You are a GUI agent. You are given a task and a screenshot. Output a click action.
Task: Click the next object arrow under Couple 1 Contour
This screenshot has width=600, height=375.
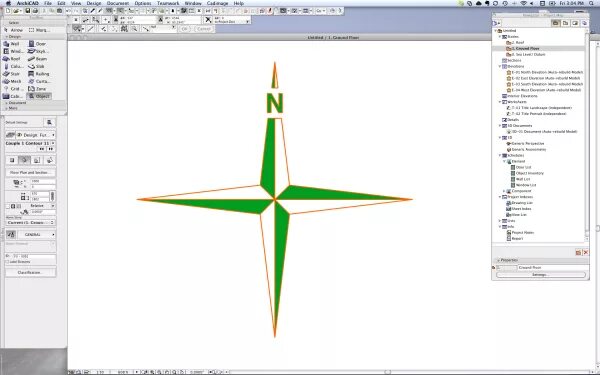51,149
